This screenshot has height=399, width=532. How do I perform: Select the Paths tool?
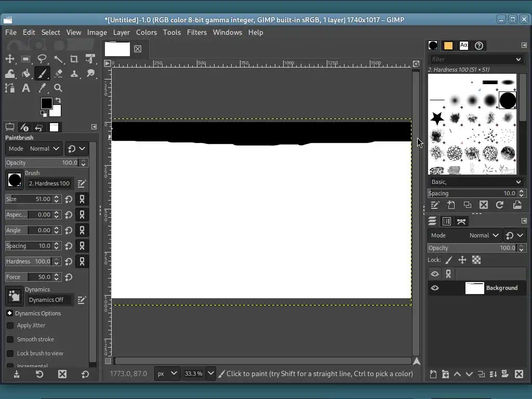[x=10, y=88]
